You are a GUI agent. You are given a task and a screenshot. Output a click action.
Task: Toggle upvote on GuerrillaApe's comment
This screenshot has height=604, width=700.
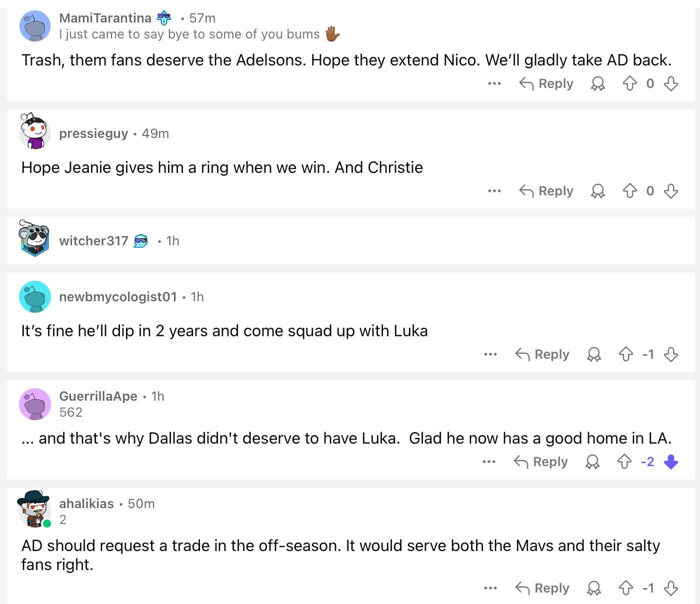pos(624,462)
